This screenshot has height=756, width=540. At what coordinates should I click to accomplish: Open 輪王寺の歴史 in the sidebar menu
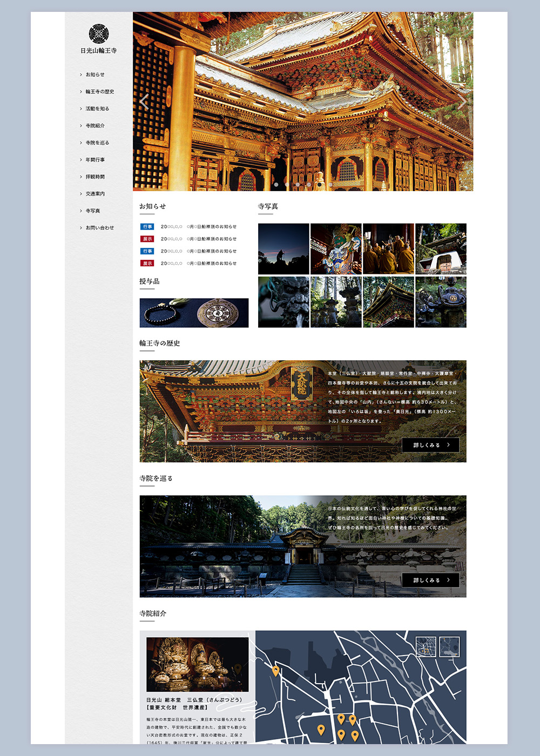[99, 92]
